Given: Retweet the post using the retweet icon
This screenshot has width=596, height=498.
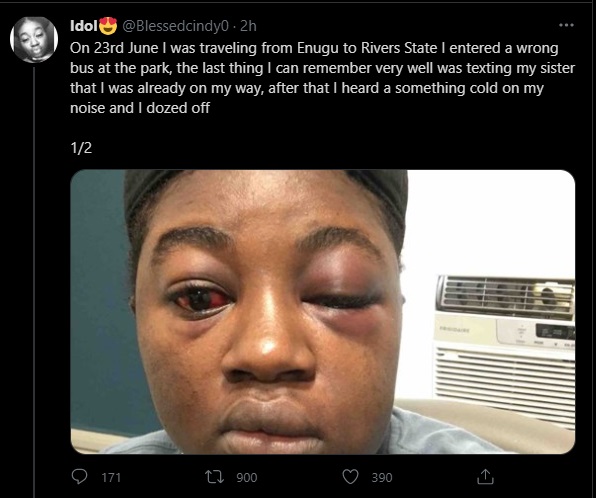Looking at the screenshot, I should tap(214, 477).
